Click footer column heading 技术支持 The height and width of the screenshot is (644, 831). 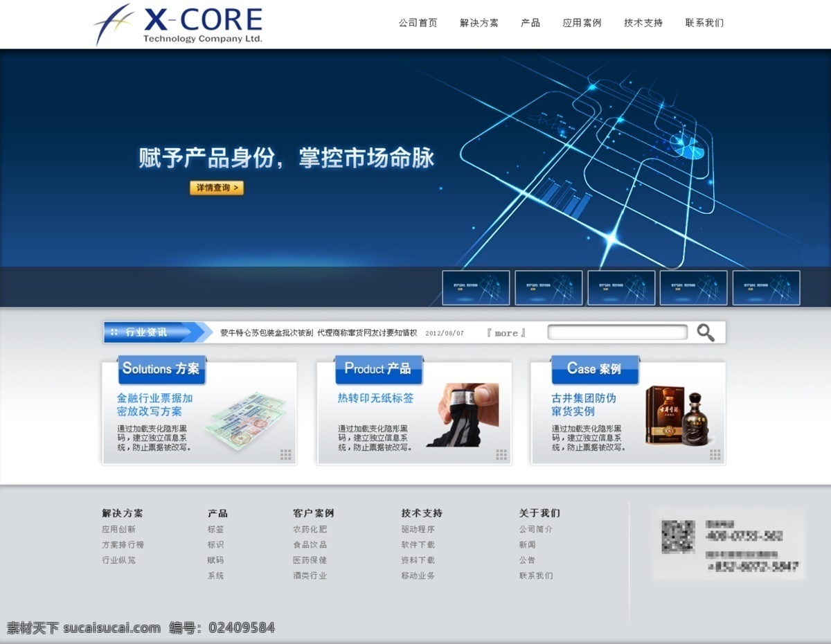coord(421,513)
